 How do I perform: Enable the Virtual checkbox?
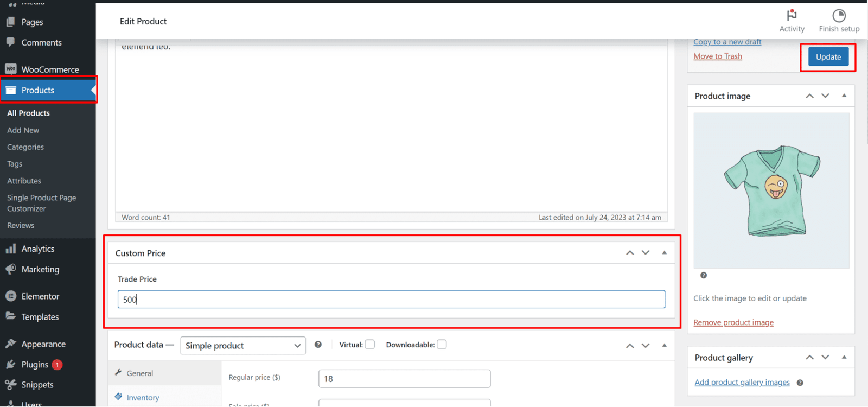tap(370, 345)
